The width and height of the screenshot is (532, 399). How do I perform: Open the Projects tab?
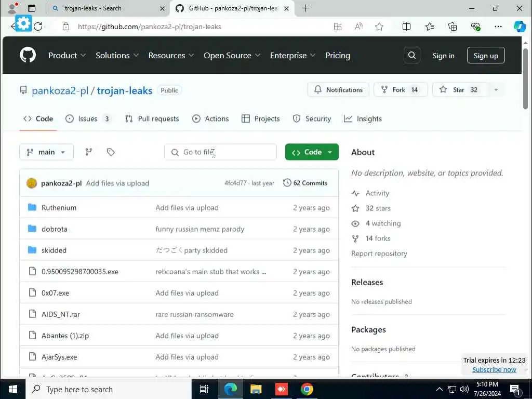[x=261, y=119]
